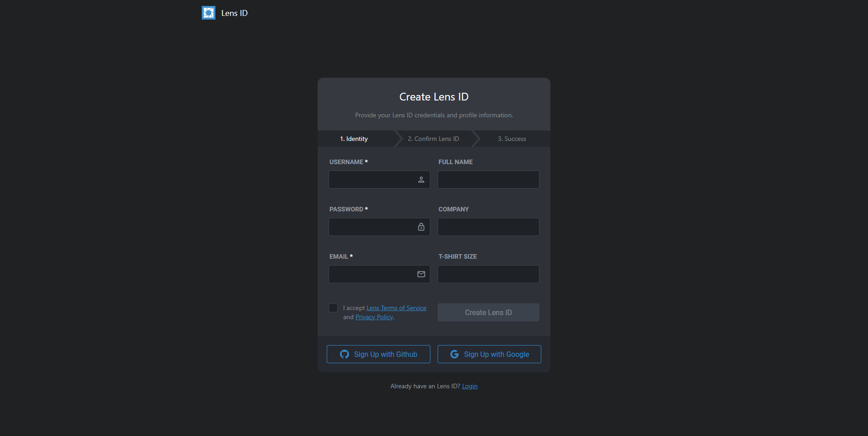Click the padlock icon in the password field
Image resolution: width=868 pixels, height=436 pixels.
pos(421,227)
